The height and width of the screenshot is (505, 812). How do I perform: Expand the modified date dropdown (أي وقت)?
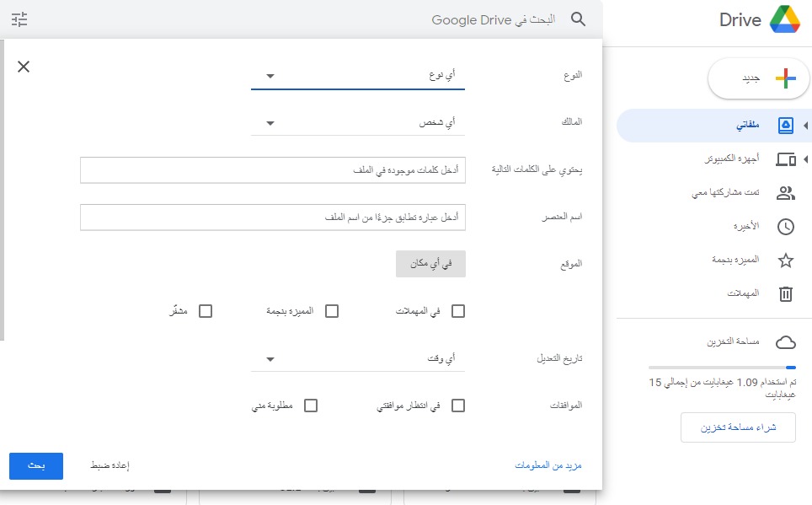click(x=357, y=359)
